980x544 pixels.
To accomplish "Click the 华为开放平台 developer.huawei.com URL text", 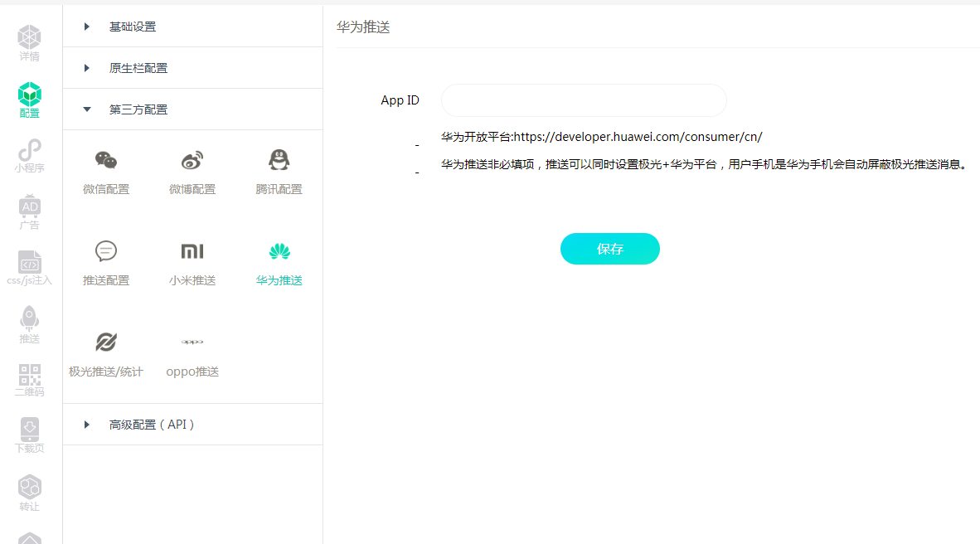I will 602,136.
